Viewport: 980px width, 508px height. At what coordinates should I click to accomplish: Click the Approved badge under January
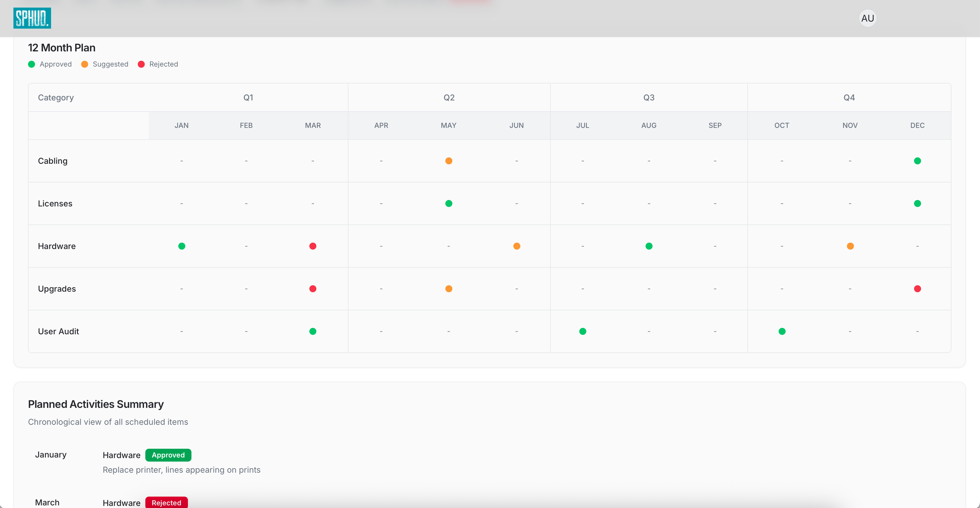pyautogui.click(x=168, y=455)
